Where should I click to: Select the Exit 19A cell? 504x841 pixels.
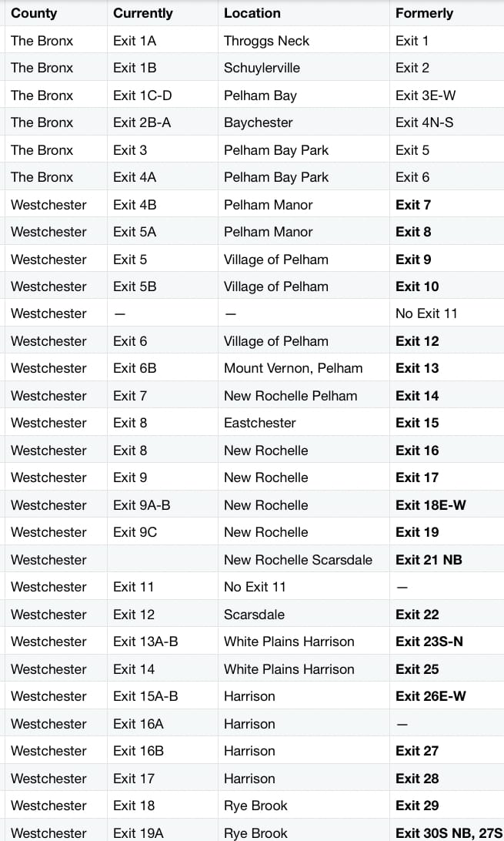tap(139, 833)
